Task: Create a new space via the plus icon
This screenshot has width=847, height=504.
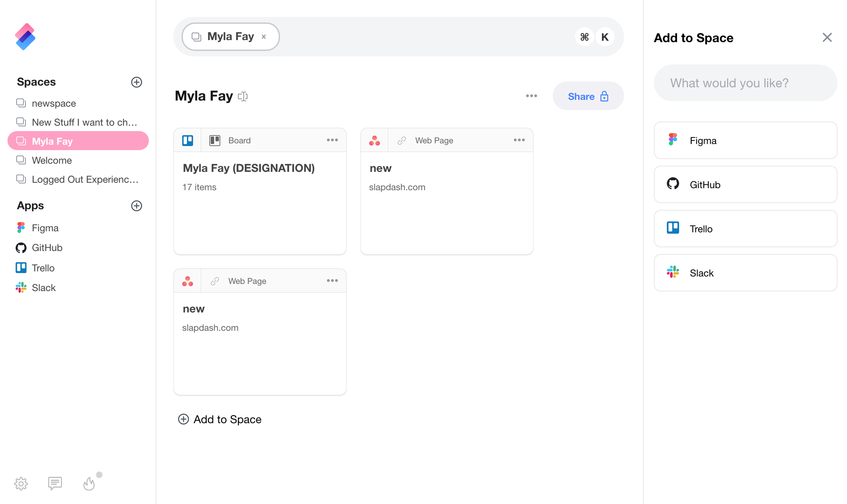Action: [137, 82]
